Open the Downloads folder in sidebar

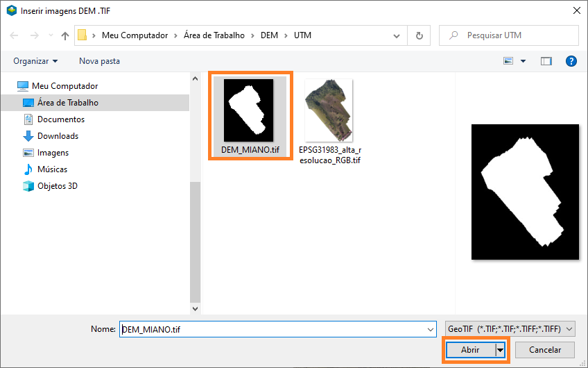pyautogui.click(x=58, y=136)
